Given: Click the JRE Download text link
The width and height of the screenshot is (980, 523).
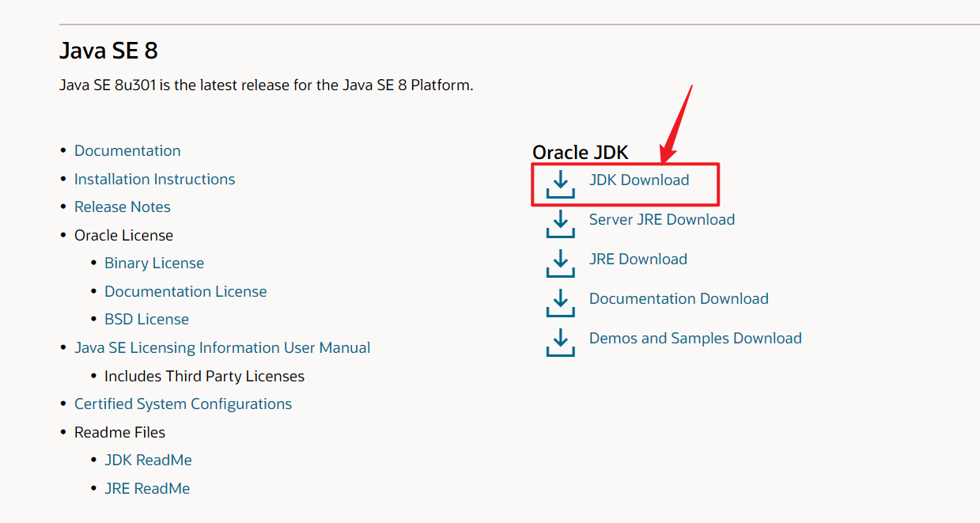Looking at the screenshot, I should pyautogui.click(x=638, y=259).
